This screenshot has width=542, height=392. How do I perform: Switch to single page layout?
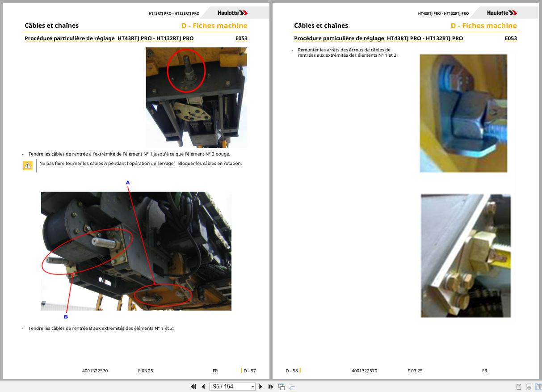click(519, 387)
